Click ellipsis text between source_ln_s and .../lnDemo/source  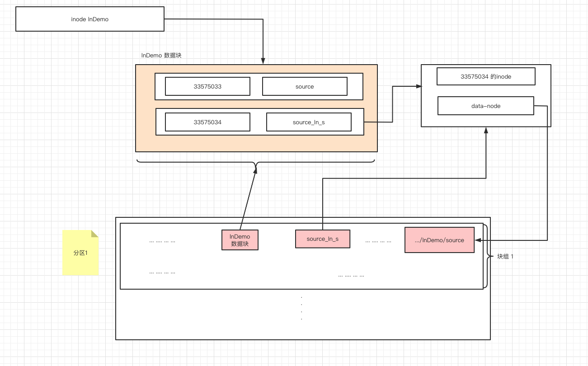[378, 241]
